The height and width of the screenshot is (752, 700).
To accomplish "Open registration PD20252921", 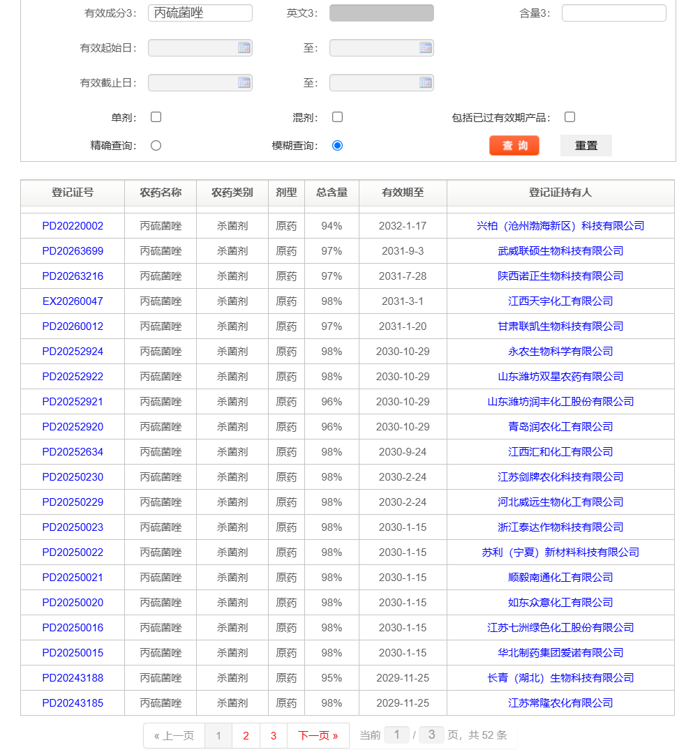I will 73,401.
